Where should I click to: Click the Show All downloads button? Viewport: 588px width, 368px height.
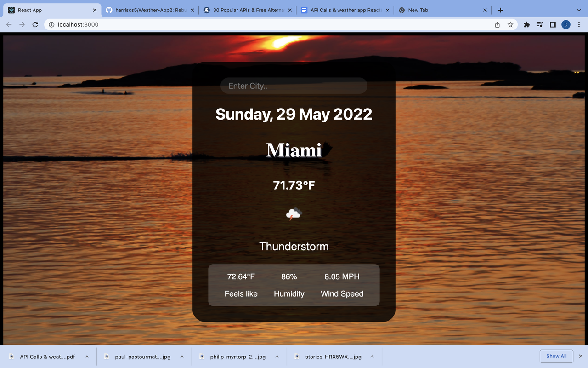tap(556, 356)
